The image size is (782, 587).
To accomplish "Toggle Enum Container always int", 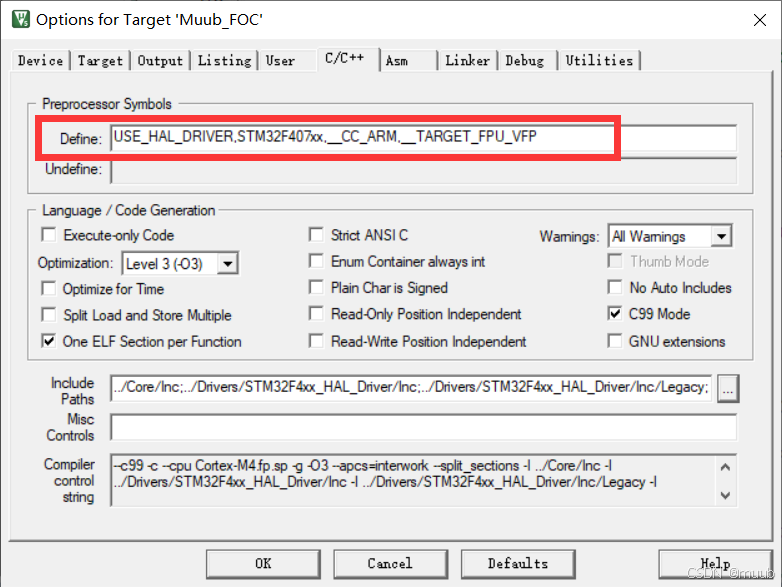I will [316, 261].
